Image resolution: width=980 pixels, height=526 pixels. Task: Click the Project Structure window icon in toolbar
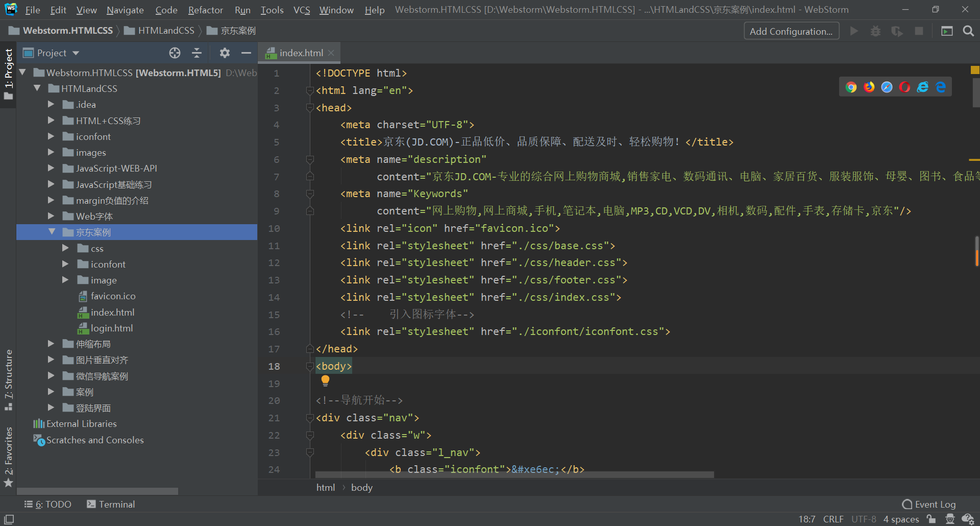pyautogui.click(x=947, y=31)
